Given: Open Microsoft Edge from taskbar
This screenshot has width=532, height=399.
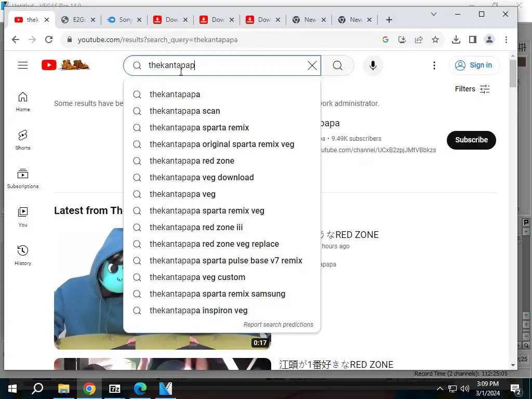Looking at the screenshot, I should click(140, 389).
